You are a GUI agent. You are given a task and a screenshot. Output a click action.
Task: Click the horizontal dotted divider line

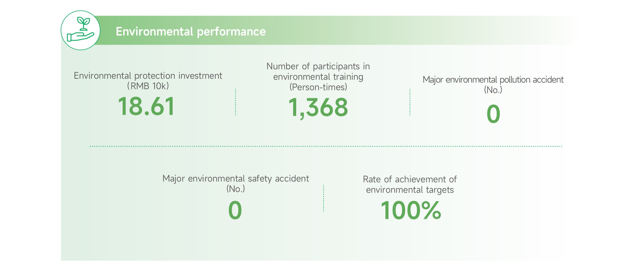(x=326, y=146)
